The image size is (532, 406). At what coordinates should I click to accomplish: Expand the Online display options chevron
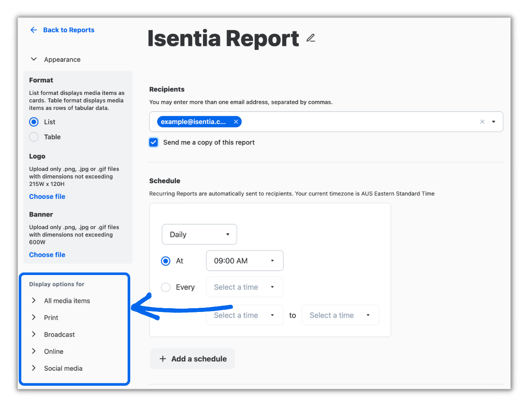34,351
